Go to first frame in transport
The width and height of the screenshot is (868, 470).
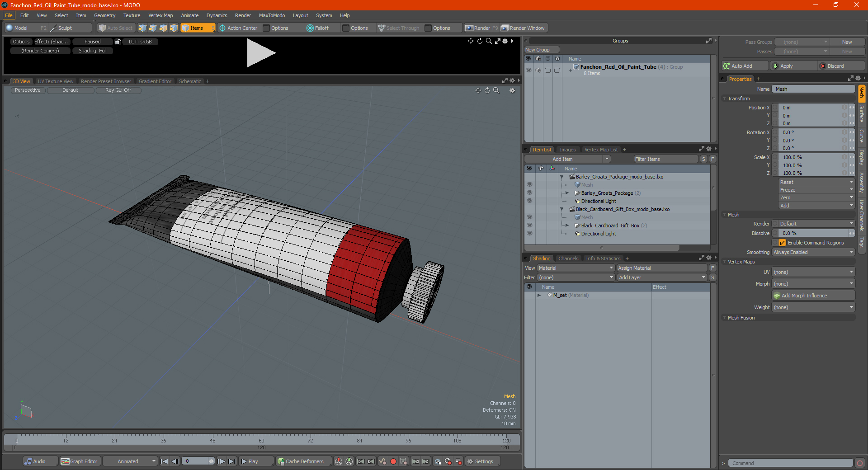tap(165, 461)
